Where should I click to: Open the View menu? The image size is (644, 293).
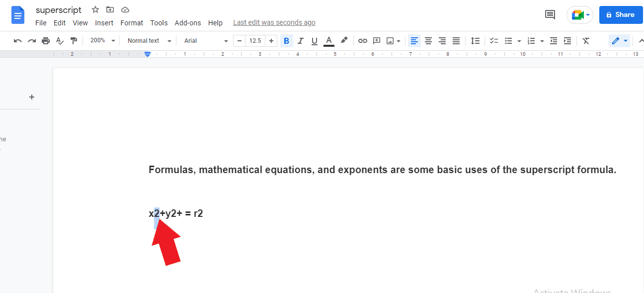tap(80, 23)
